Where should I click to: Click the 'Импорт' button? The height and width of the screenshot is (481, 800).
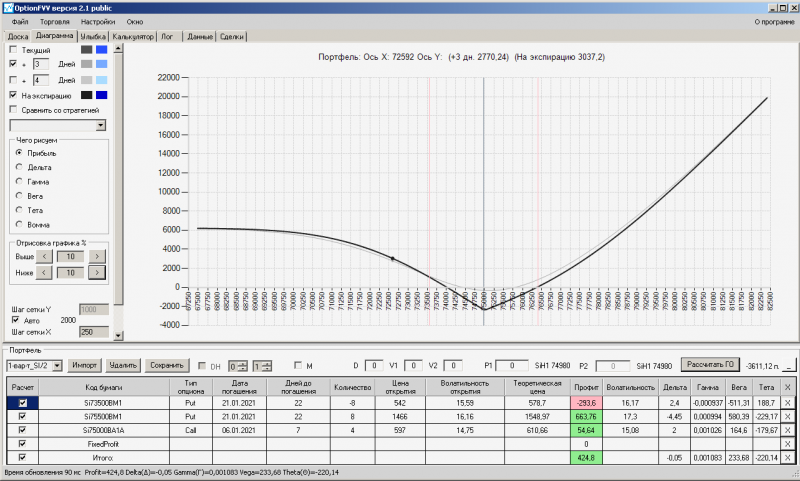85,366
